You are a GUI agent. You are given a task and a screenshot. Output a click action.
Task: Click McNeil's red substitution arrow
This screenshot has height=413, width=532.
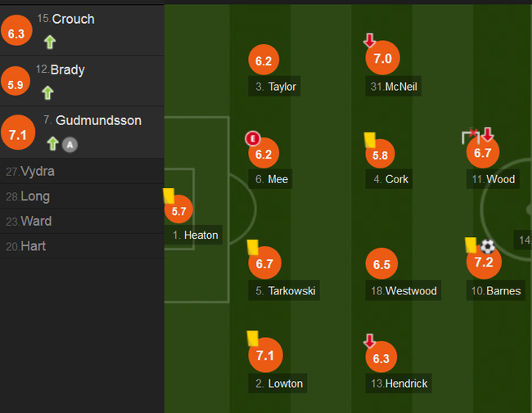370,40
